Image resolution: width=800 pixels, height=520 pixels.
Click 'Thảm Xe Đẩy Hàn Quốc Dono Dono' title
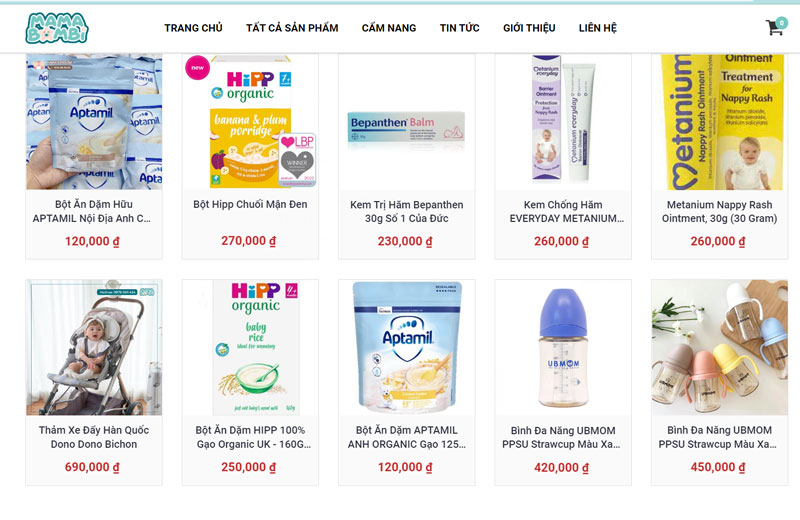[94, 437]
